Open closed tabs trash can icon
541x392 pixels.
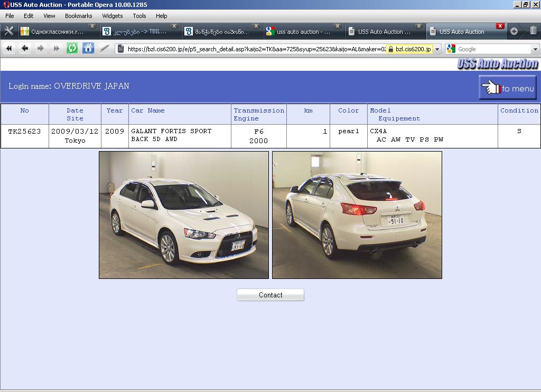[533, 31]
